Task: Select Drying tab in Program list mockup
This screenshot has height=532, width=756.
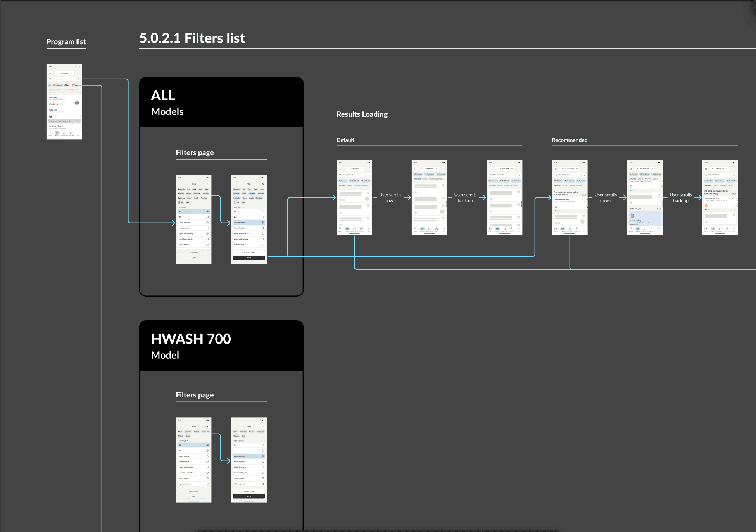Action: point(60,90)
